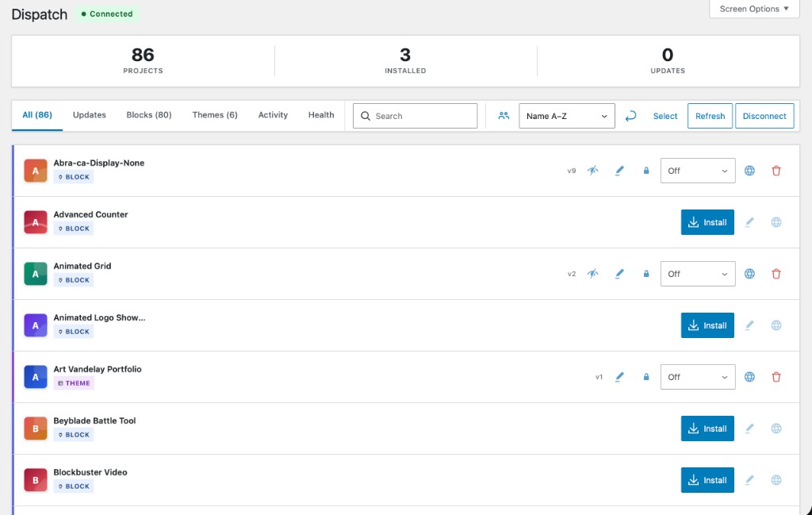Delete Abra-ca-Display-None with its trash icon
The image size is (812, 515).
[776, 171]
